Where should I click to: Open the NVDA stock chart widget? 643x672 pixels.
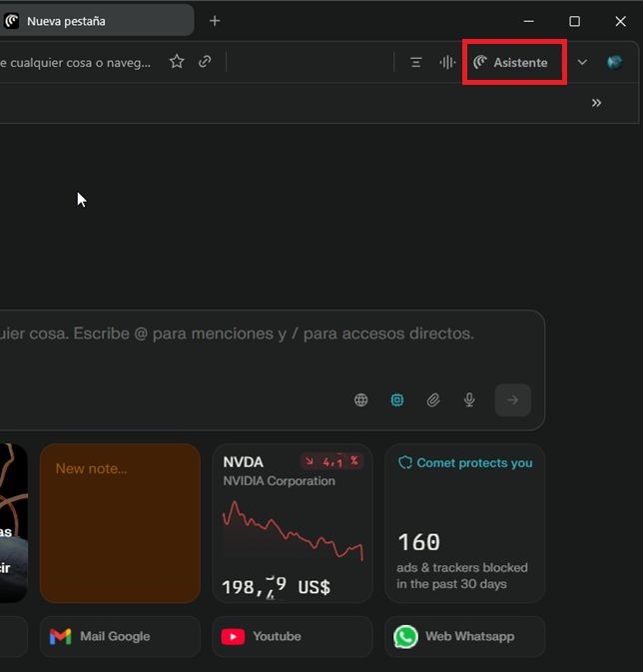(292, 523)
